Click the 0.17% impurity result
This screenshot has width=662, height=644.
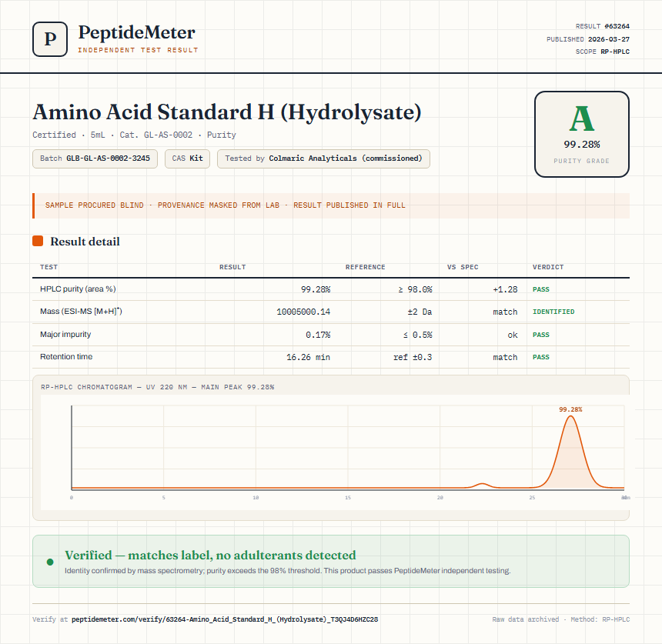click(x=318, y=335)
